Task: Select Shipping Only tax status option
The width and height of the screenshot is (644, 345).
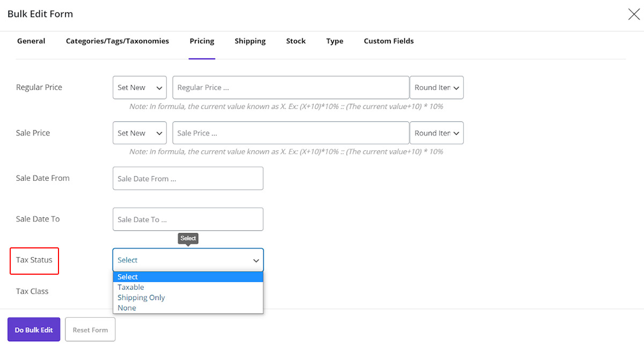Action: [141, 297]
